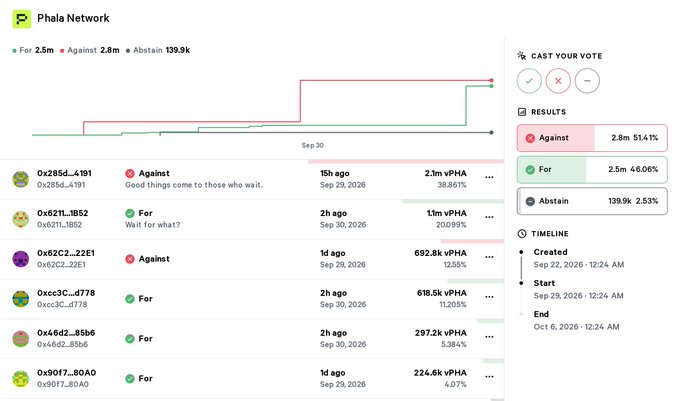Cast an Against vote with the X button
This screenshot has height=401, width=680.
pyautogui.click(x=558, y=81)
